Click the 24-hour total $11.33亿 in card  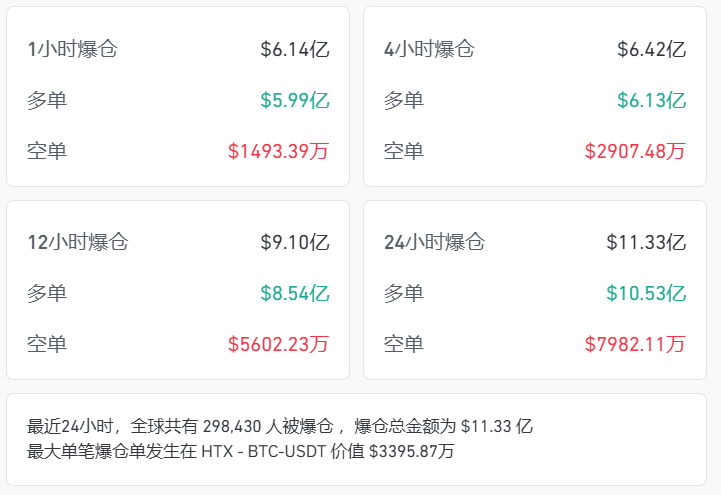coord(646,242)
